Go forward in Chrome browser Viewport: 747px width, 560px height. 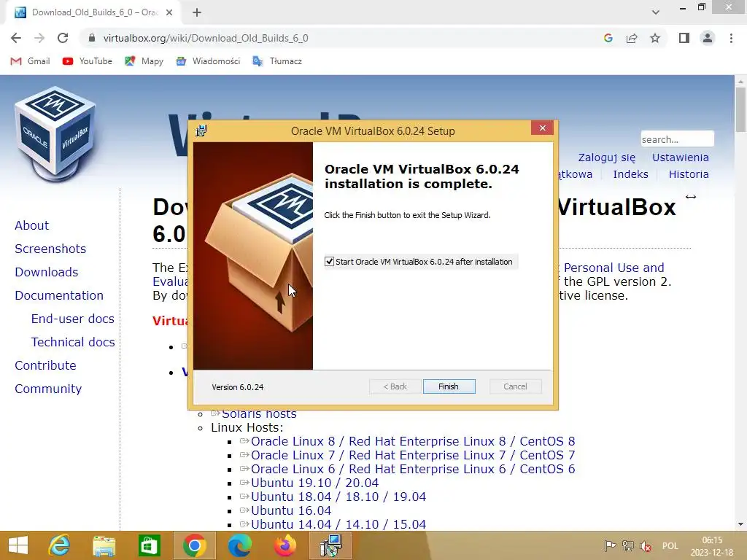[39, 38]
